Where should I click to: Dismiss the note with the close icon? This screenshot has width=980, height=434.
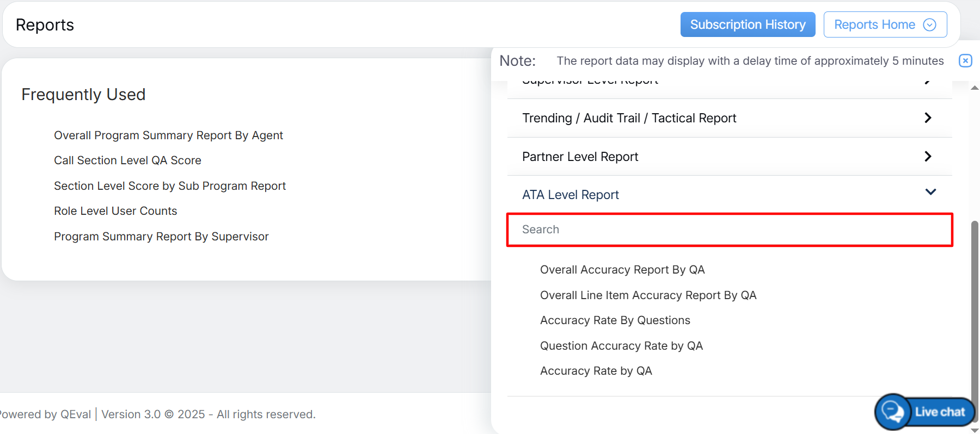965,60
